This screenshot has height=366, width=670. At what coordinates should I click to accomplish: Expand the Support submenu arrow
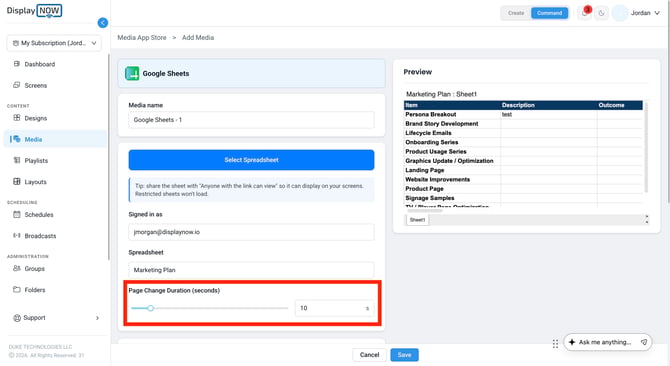(97, 318)
